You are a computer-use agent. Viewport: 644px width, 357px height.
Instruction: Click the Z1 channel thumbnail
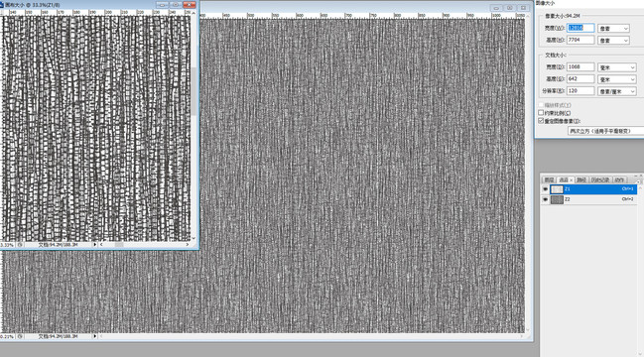(x=557, y=189)
